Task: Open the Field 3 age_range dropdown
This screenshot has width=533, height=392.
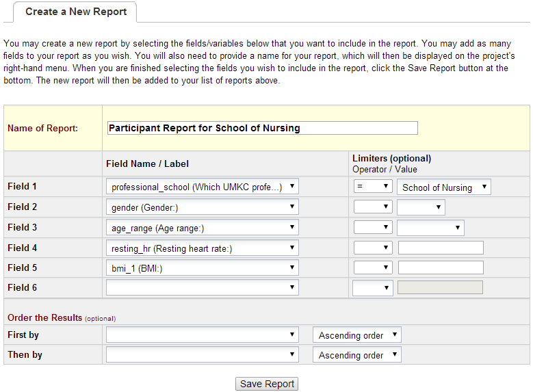Action: pos(203,228)
